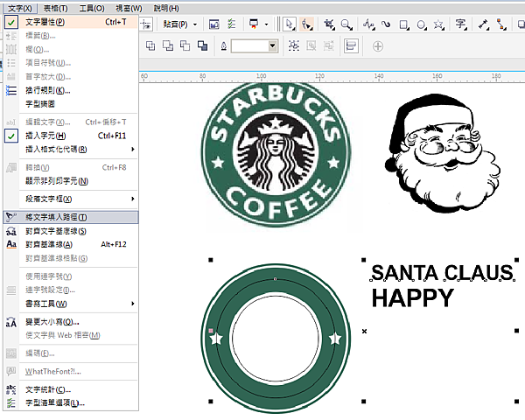Open the Welcome screen icon

[x=214, y=24]
